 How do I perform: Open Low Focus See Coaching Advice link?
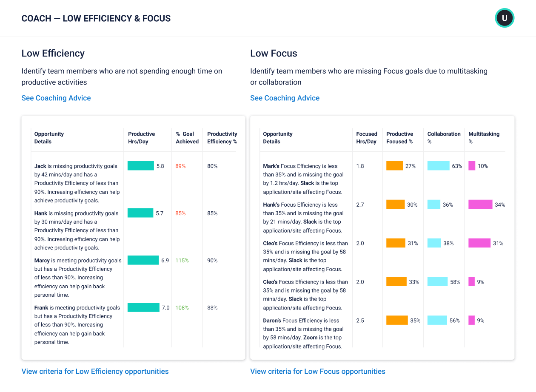285,98
